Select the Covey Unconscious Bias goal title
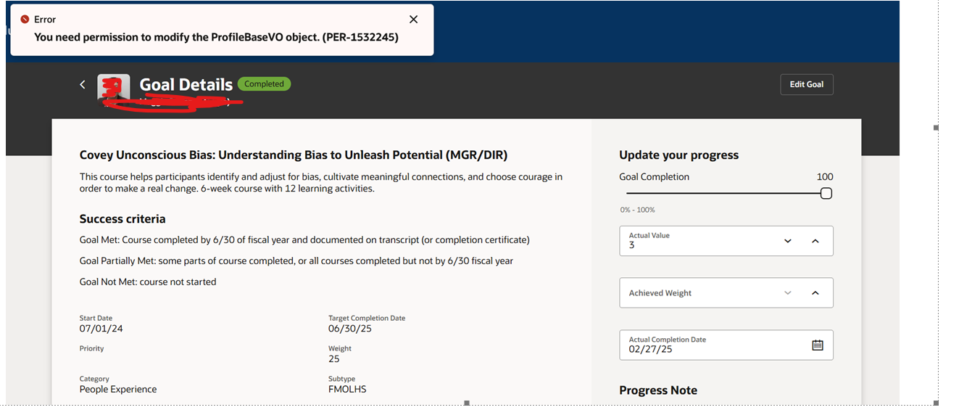980x410 pixels. [294, 155]
